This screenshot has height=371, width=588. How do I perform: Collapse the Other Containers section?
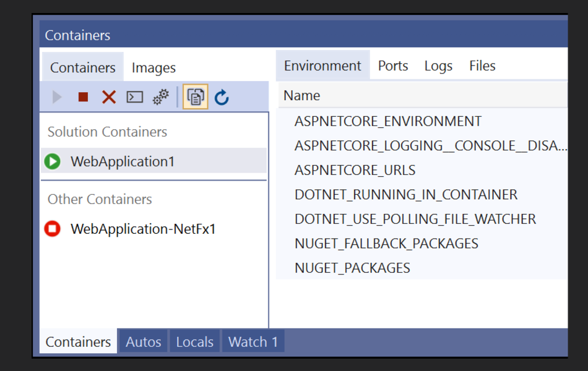(x=99, y=199)
